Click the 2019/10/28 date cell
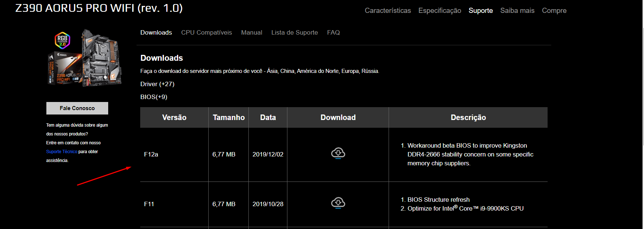644x229 pixels. [268, 204]
